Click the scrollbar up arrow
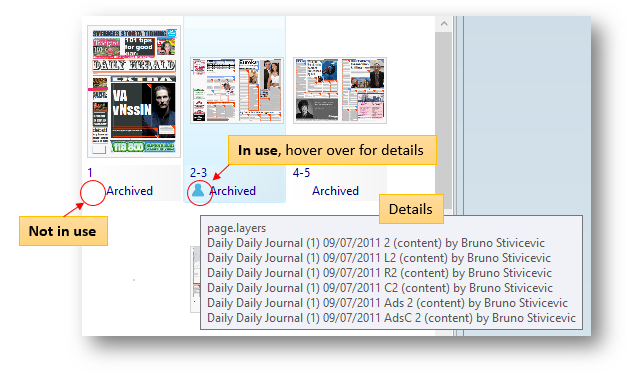This screenshot has width=627, height=376. tap(444, 24)
